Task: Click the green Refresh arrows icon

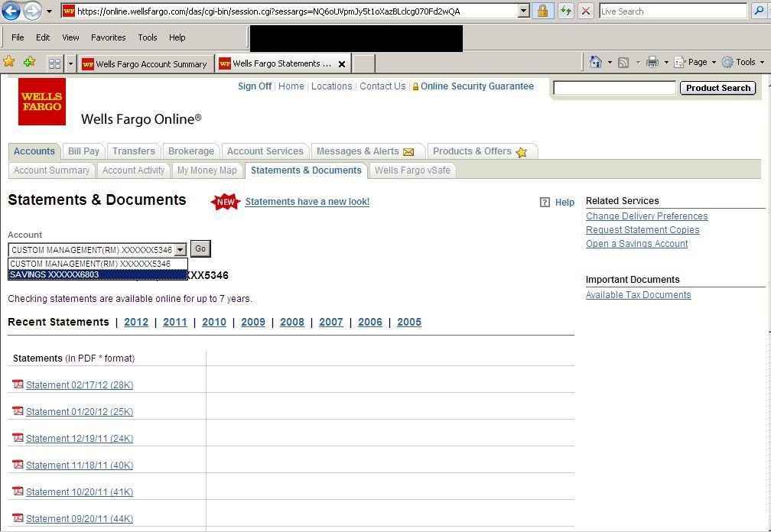Action: [x=565, y=11]
